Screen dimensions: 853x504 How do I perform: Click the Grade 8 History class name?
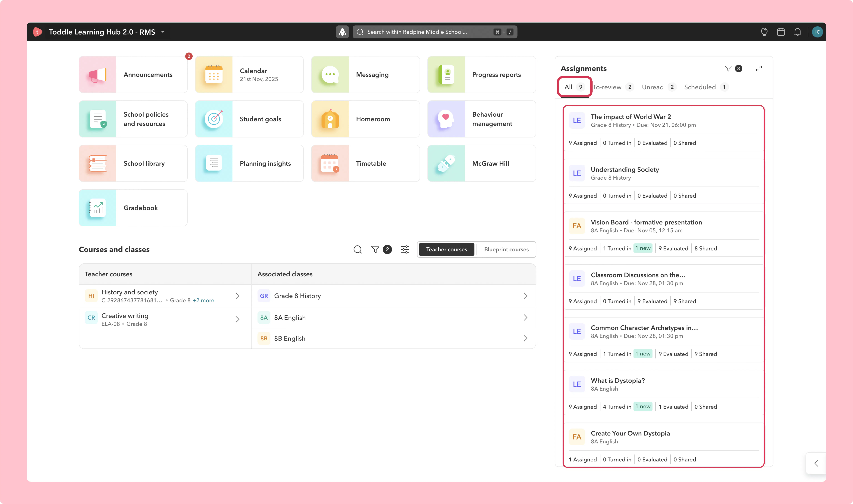pos(297,296)
